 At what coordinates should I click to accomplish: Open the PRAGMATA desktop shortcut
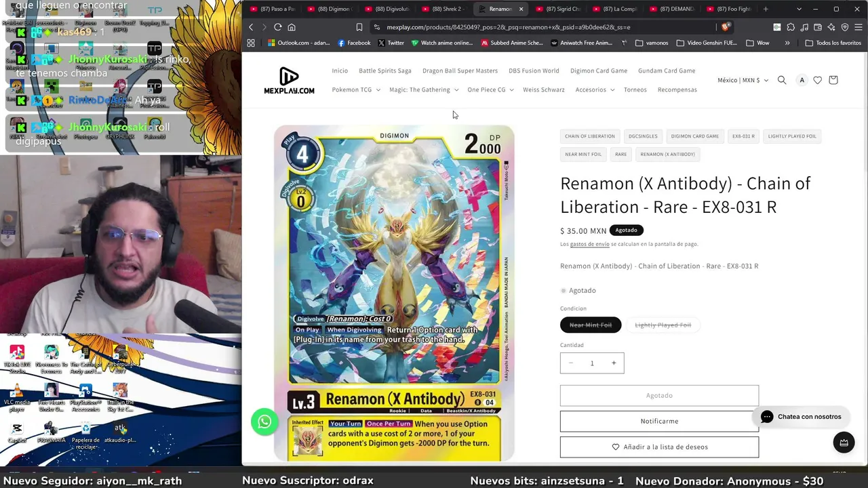tap(51, 432)
